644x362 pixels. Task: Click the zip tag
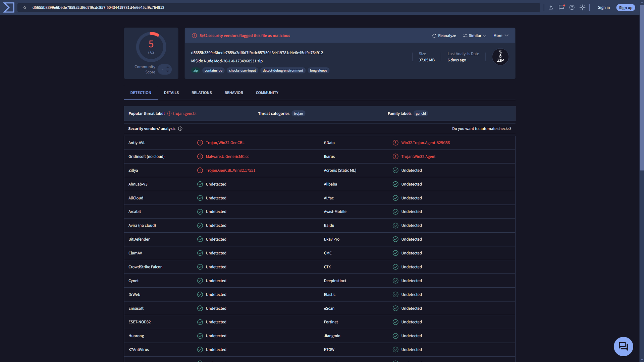(196, 71)
